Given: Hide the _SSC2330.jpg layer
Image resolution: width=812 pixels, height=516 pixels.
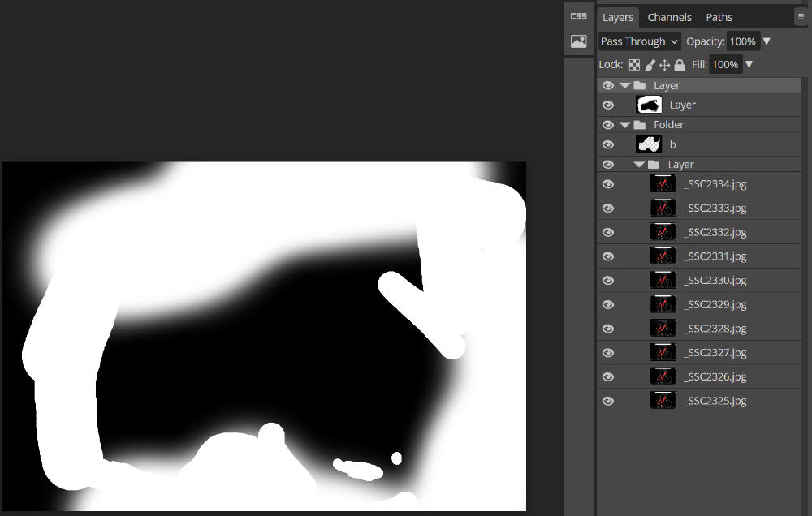Looking at the screenshot, I should point(608,281).
